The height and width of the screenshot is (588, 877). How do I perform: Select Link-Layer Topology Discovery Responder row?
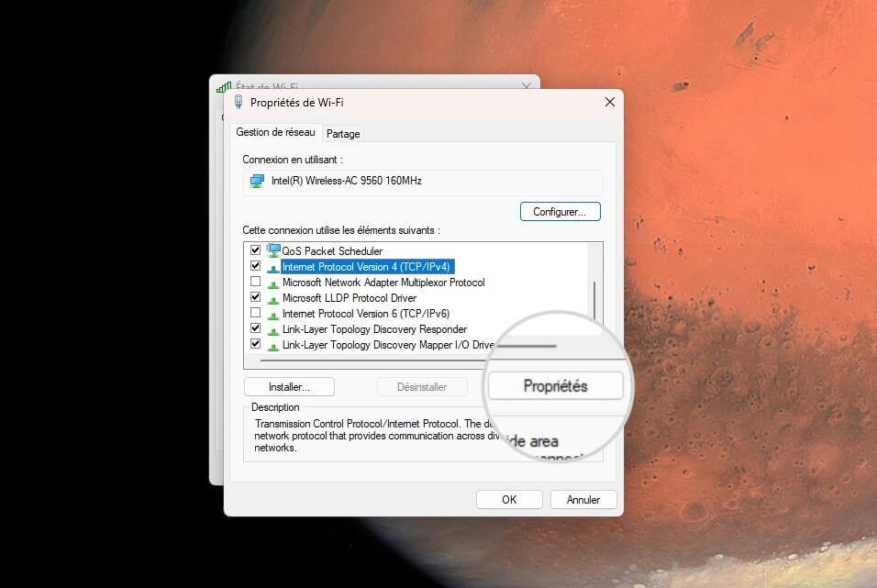(374, 329)
